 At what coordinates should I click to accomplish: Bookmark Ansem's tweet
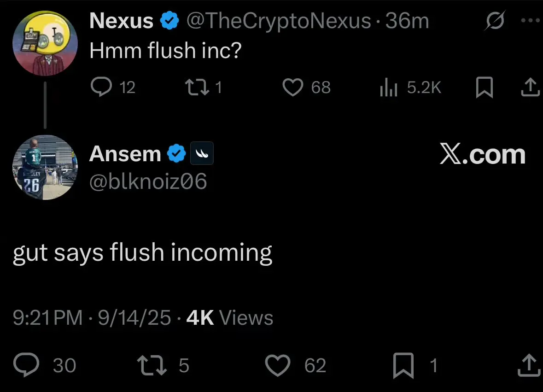point(403,365)
